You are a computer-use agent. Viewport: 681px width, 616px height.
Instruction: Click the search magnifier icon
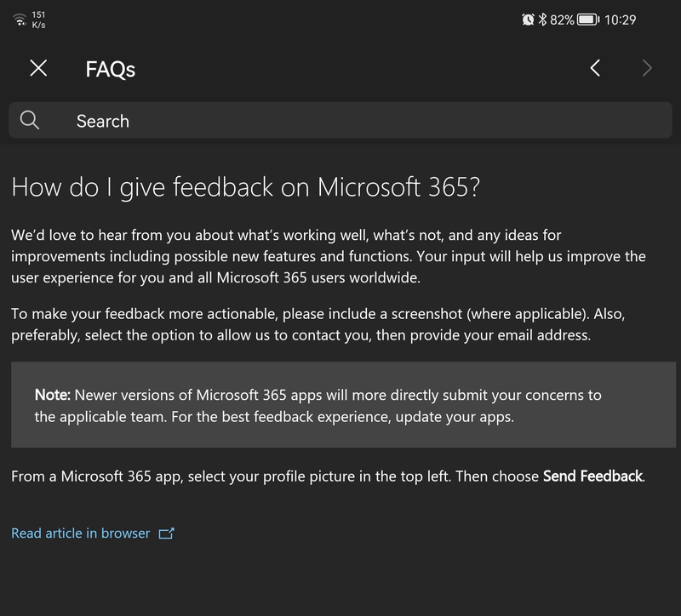tap(30, 121)
